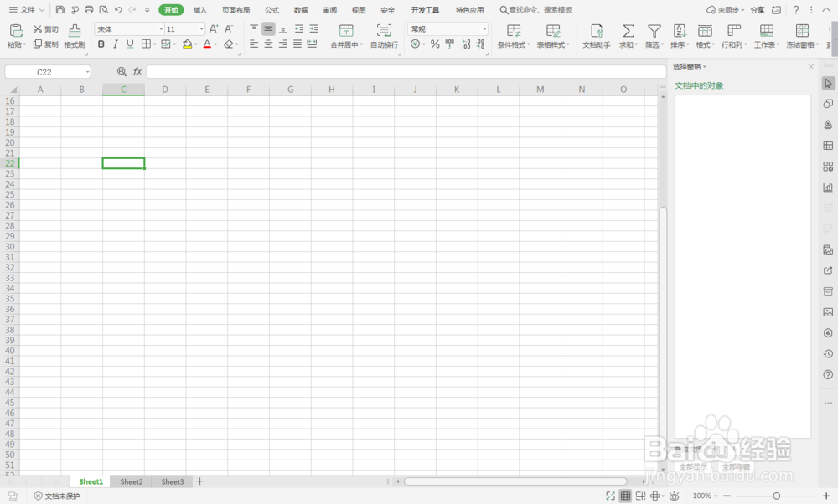Switch to the Insert (插入) tab
838x504 pixels.
click(x=200, y=10)
